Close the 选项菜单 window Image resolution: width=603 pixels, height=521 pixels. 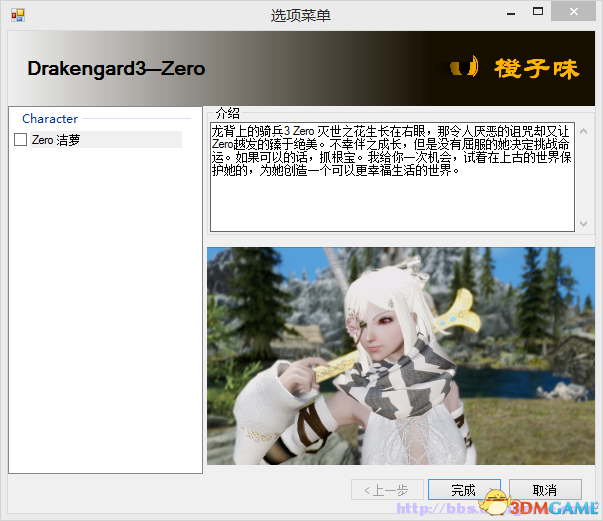573,12
